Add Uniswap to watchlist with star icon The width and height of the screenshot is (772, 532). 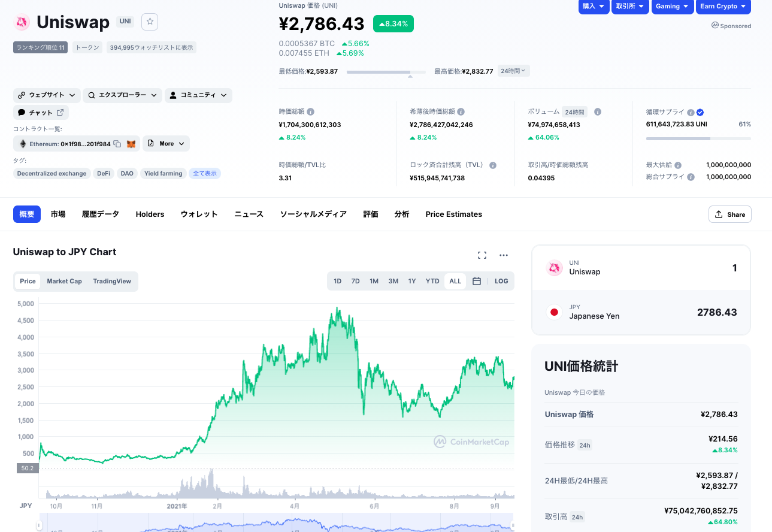coord(150,22)
